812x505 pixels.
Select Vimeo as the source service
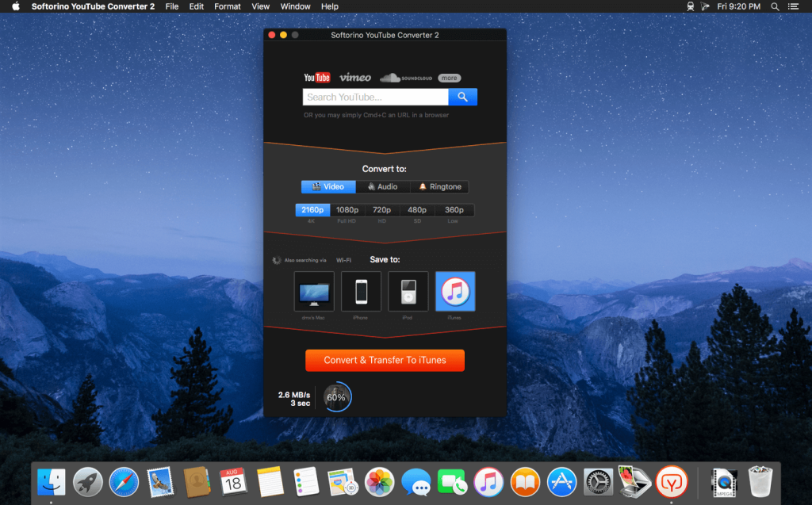coord(354,77)
